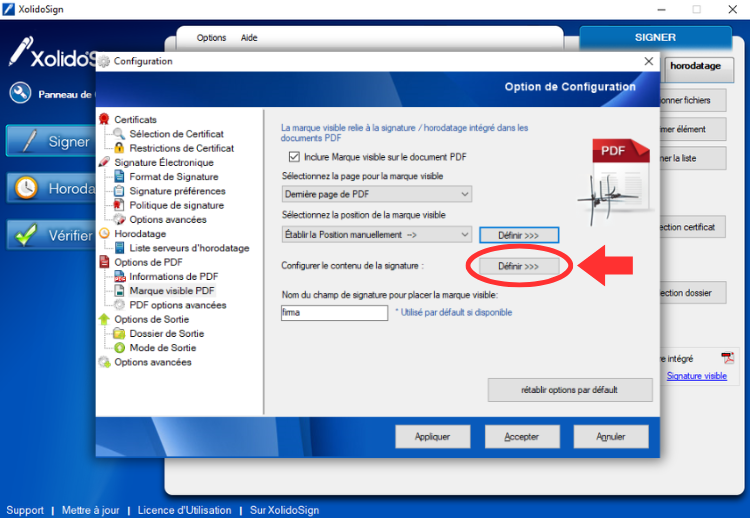The image size is (750, 518).
Task: Click Définir button next to position dropdown
Action: coord(518,235)
